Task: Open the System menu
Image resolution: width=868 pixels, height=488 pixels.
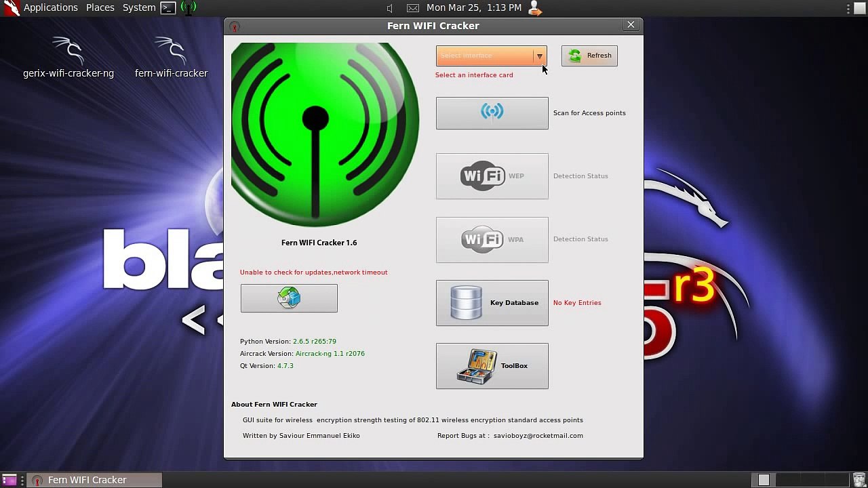Action: click(x=139, y=7)
